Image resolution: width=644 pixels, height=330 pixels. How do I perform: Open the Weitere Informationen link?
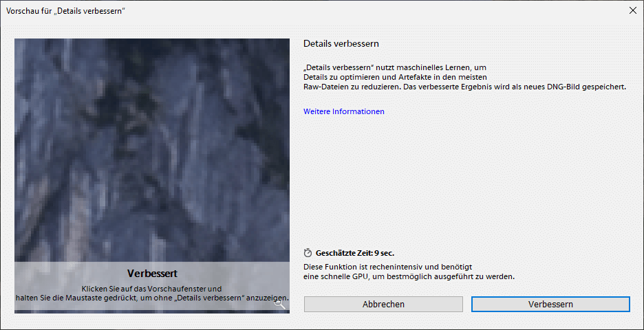click(x=344, y=111)
